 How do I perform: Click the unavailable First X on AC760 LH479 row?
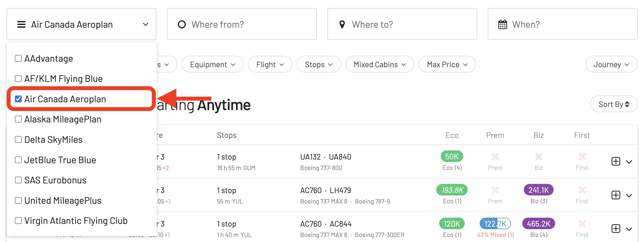582,190
